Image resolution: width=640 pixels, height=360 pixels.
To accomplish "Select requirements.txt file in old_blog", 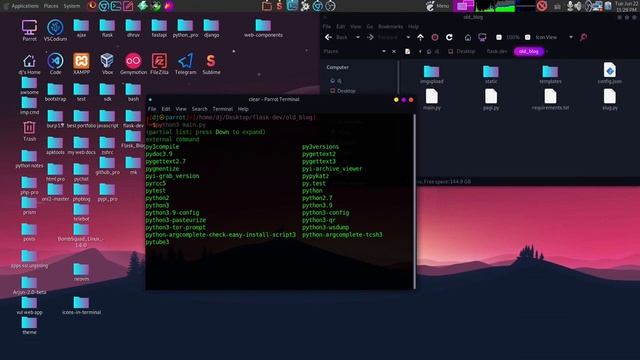I will tap(550, 100).
